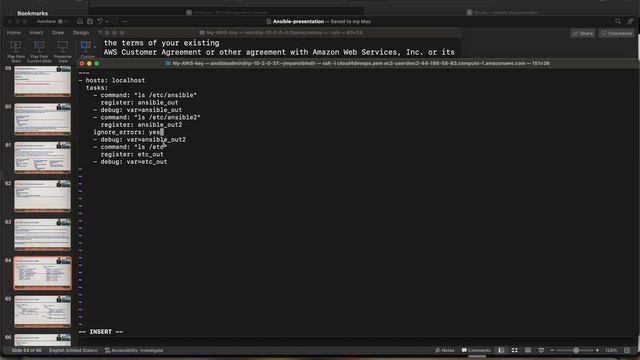Viewport: 640px width, 360px height.
Task: Switch to the Design ribbon tab
Action: pyautogui.click(x=81, y=33)
